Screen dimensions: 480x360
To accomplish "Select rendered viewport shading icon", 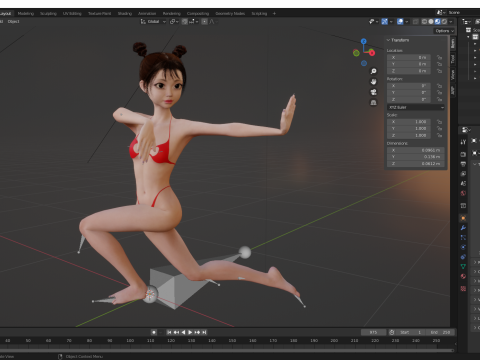I will [444, 22].
